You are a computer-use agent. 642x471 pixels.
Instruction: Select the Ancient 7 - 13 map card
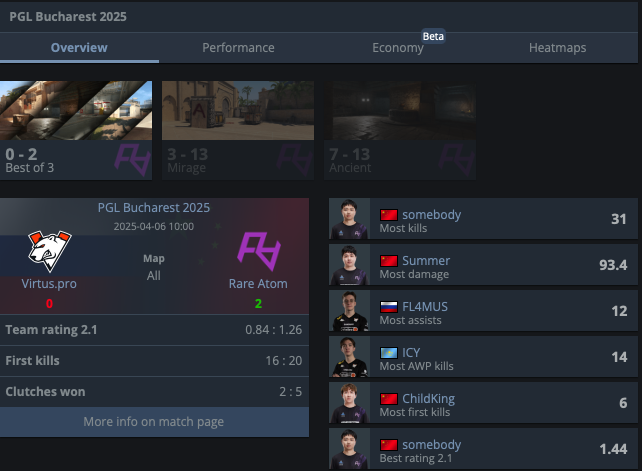pos(400,130)
